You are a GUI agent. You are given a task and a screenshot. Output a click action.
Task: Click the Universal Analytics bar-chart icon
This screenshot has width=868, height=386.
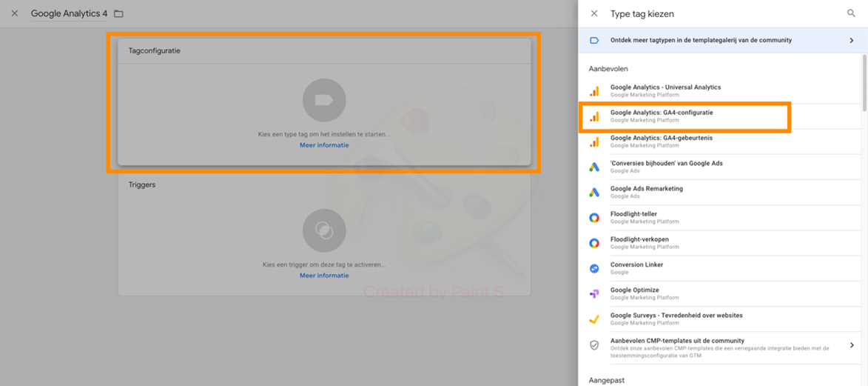click(594, 91)
